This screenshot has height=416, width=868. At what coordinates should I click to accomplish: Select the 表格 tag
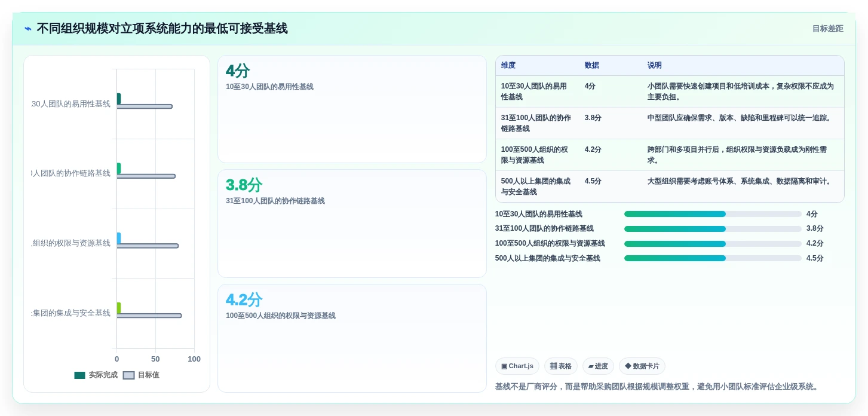point(560,366)
